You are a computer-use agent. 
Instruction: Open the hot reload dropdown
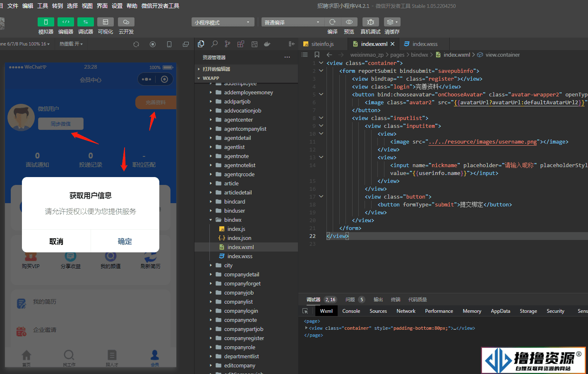(x=71, y=44)
